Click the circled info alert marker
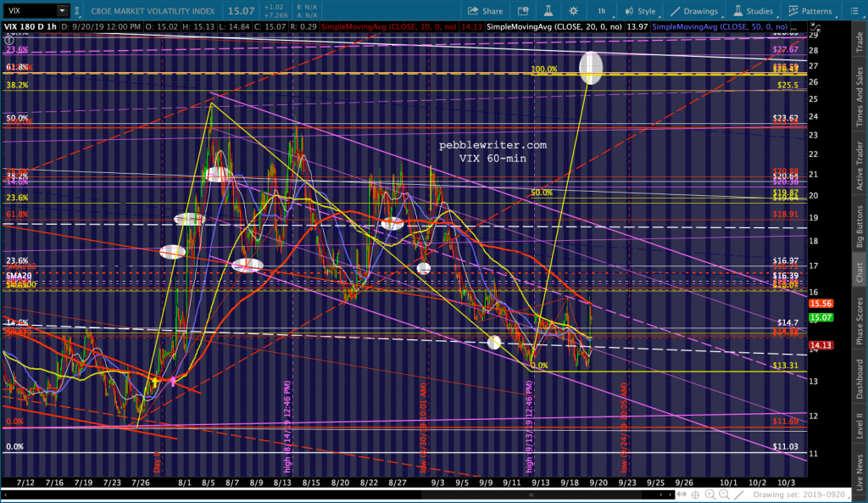The height and width of the screenshot is (503, 868). pos(8,41)
